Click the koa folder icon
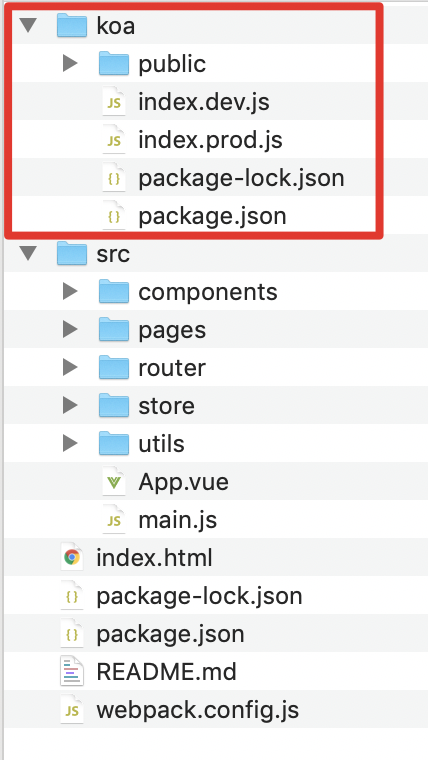Image resolution: width=428 pixels, height=760 pixels. coord(72,26)
